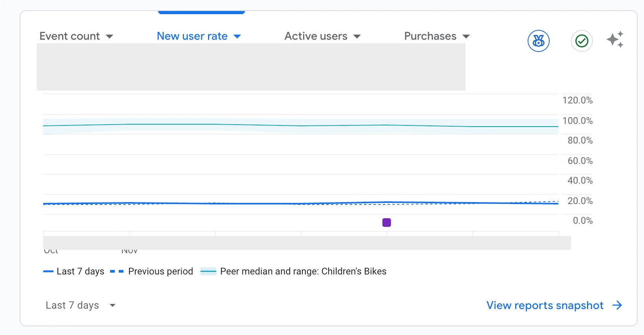
Task: Open the Purchases metric dropdown arrow
Action: (466, 37)
